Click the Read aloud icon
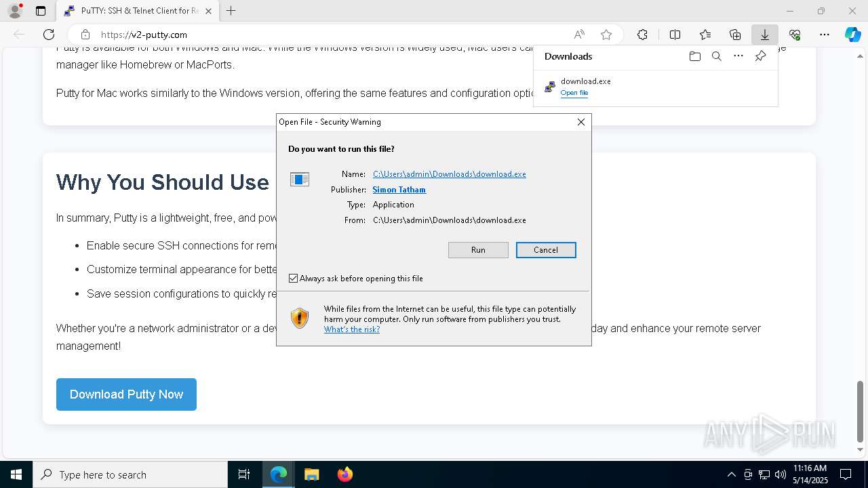Screen dimensions: 868x488 pos(579,35)
